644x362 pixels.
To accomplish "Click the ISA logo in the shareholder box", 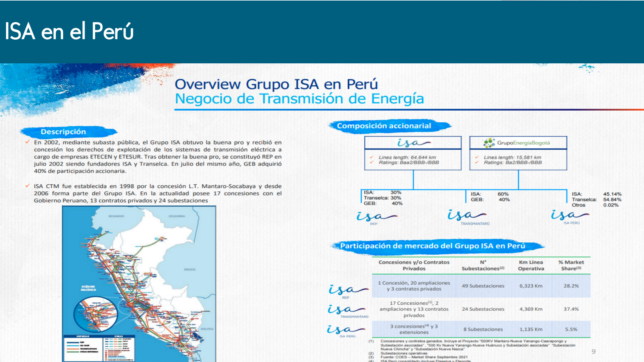I will (x=413, y=143).
